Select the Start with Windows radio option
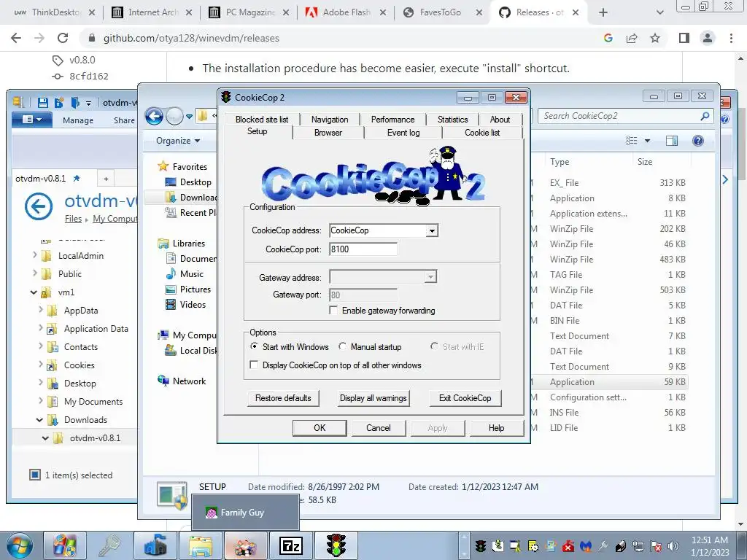Screen dimensions: 747x560 pyautogui.click(x=254, y=346)
